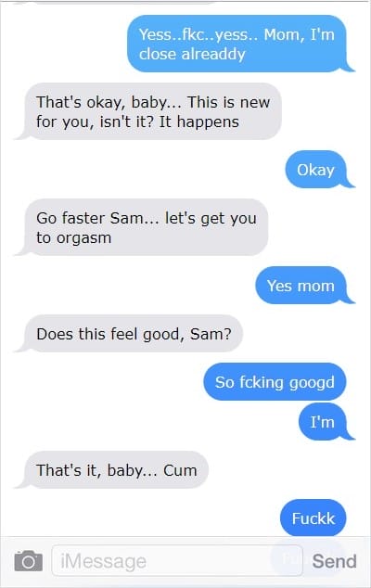Focus the iMessage text input field
371x588 pixels.
pos(177,560)
